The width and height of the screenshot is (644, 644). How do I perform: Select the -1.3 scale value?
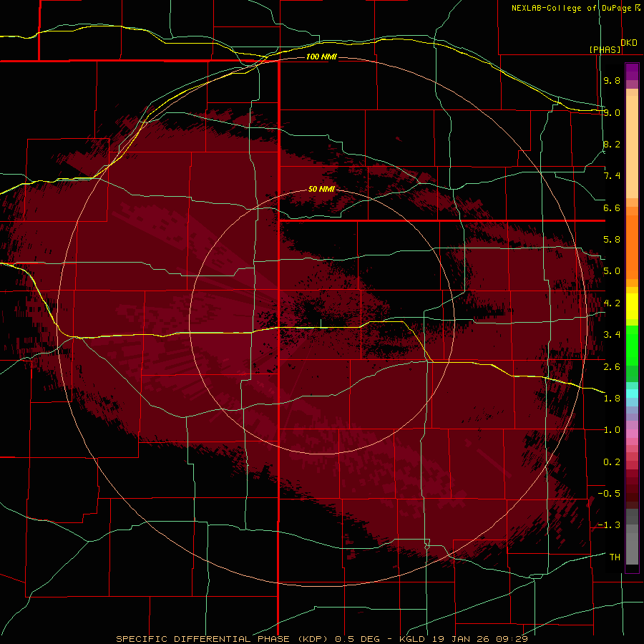point(609,525)
